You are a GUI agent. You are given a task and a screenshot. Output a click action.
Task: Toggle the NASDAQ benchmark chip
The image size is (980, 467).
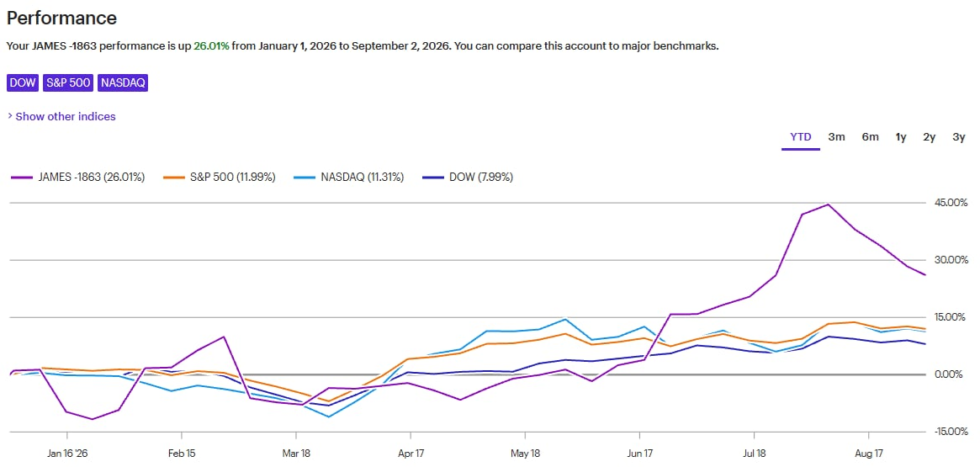(123, 82)
